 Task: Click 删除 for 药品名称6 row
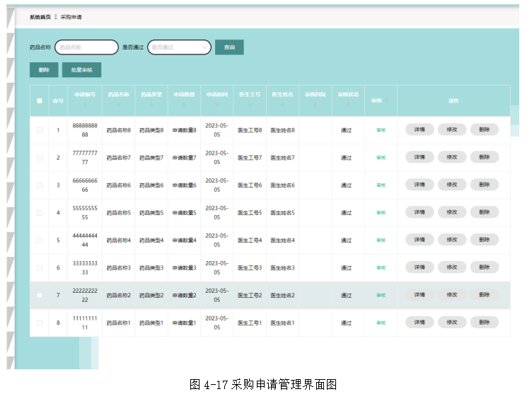point(485,185)
